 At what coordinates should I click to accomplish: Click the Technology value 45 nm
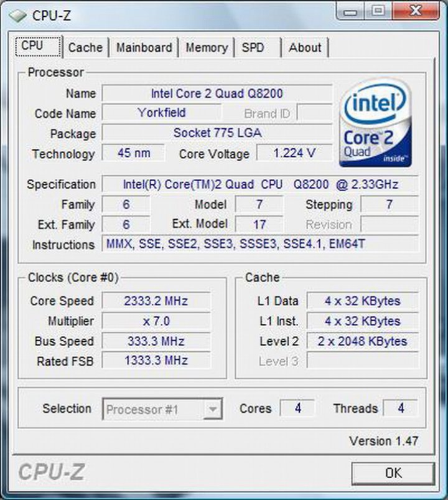pos(134,153)
